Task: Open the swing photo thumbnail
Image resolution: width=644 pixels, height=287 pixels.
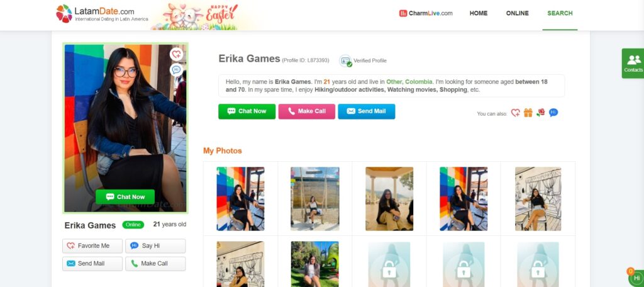Action: pos(315,199)
